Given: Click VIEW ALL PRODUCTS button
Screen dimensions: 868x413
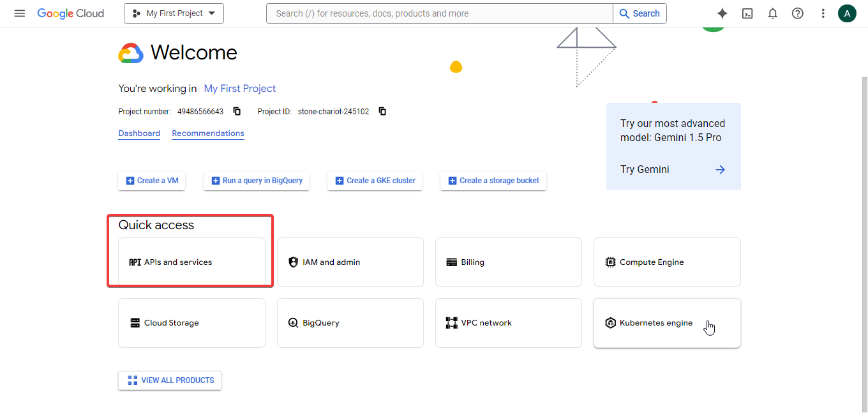Looking at the screenshot, I should 170,380.
